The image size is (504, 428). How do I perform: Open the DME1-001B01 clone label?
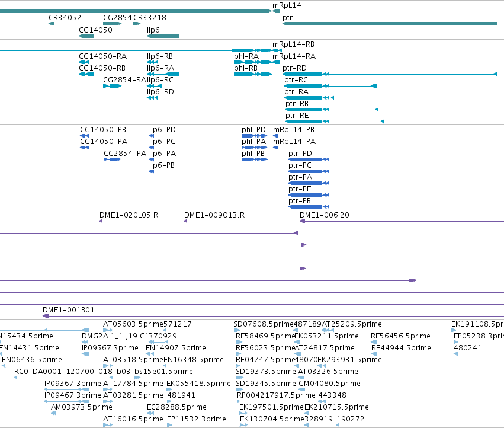pyautogui.click(x=69, y=310)
